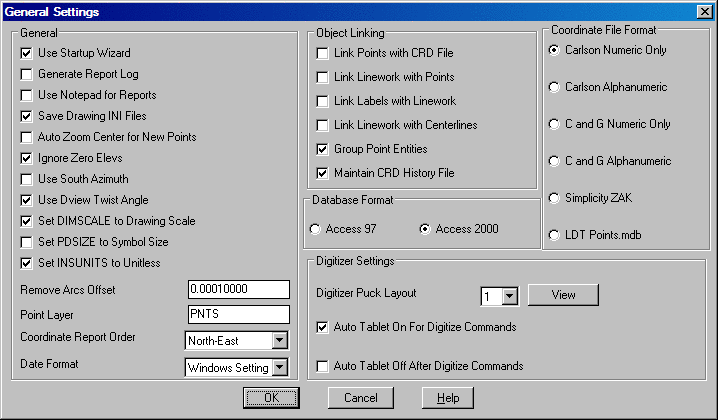Check Auto Zoom Center for New Points
The width and height of the screenshot is (718, 420).
tap(27, 137)
